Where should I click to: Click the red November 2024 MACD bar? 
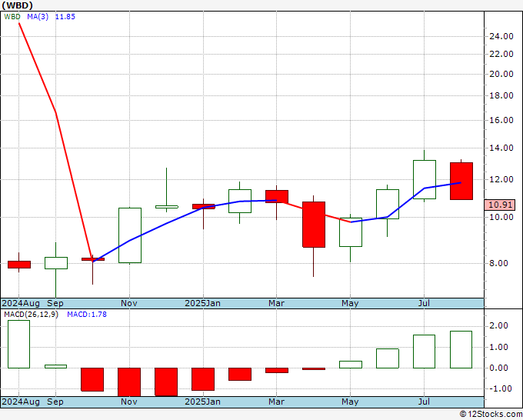pos(129,382)
